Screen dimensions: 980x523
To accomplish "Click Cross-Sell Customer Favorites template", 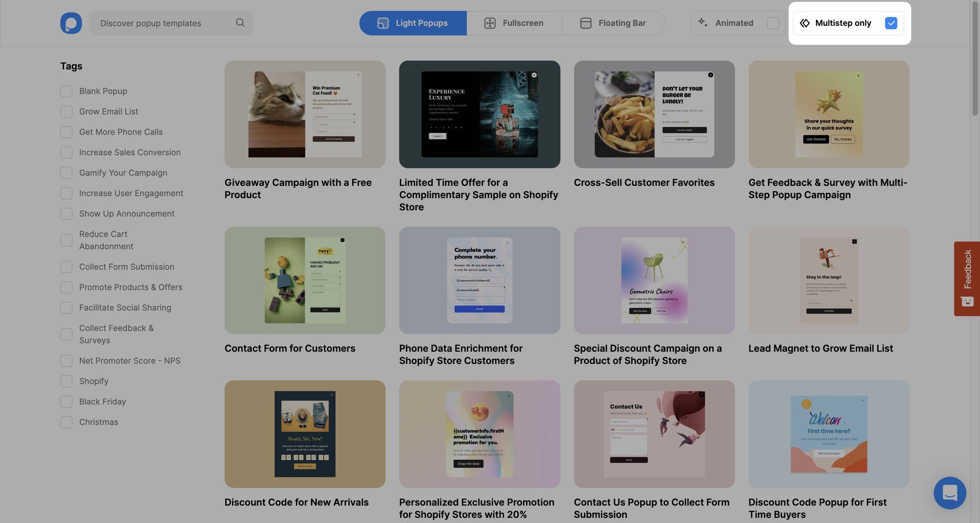I will pyautogui.click(x=655, y=114).
